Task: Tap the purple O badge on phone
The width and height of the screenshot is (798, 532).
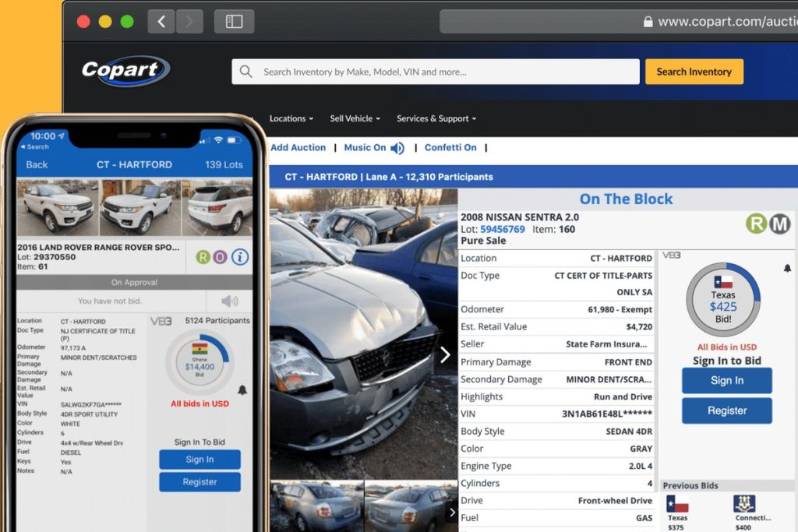Action: (x=220, y=256)
